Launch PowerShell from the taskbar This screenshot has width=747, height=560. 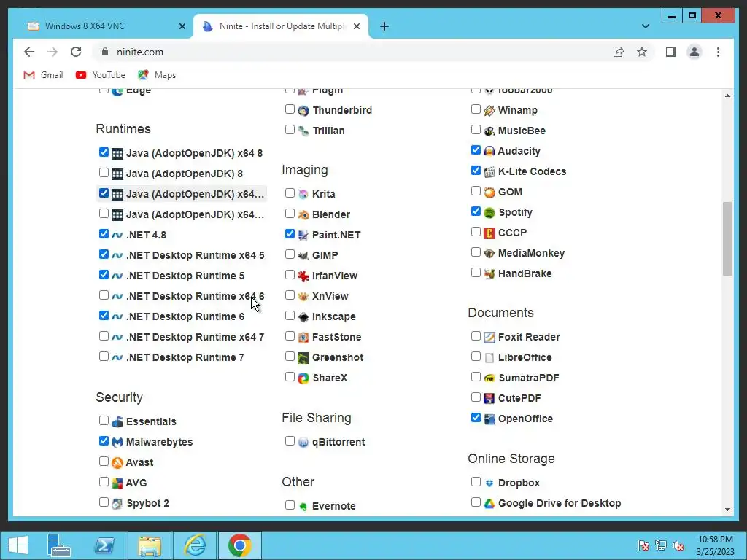pyautogui.click(x=104, y=545)
